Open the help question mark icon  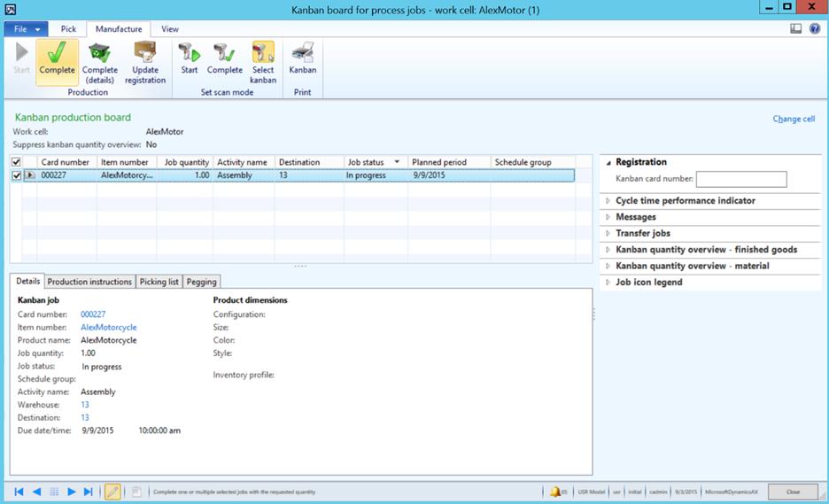pyautogui.click(x=814, y=28)
